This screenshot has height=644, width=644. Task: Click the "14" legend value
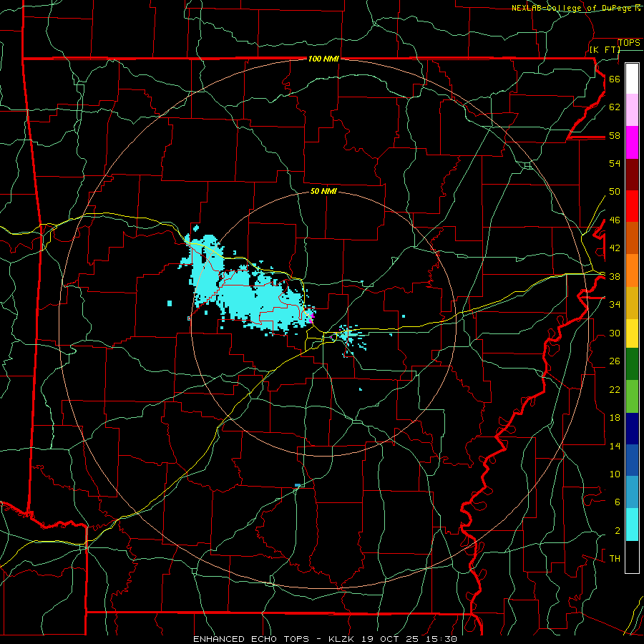[x=615, y=446]
